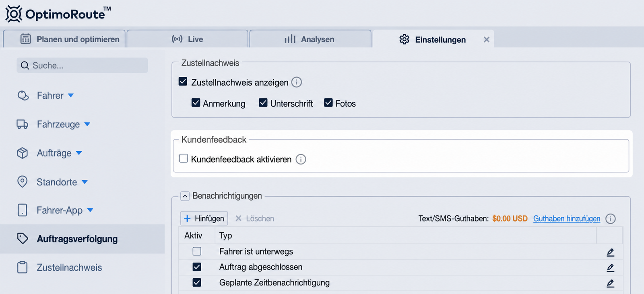Click the Löschen button
The height and width of the screenshot is (294, 644).
coord(255,218)
